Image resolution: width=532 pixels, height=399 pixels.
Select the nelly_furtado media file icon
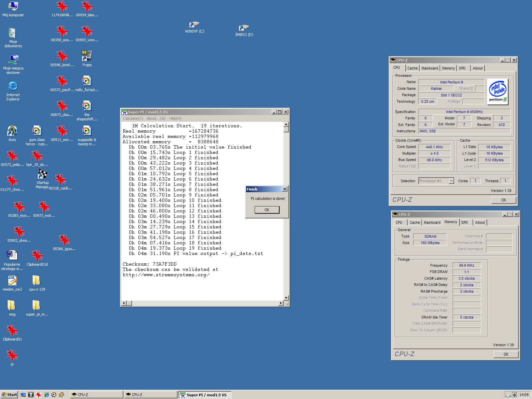tap(87, 83)
